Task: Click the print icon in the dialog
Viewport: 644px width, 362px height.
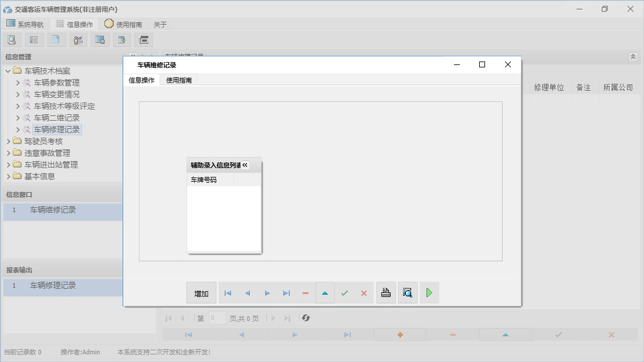Action: [x=385, y=293]
